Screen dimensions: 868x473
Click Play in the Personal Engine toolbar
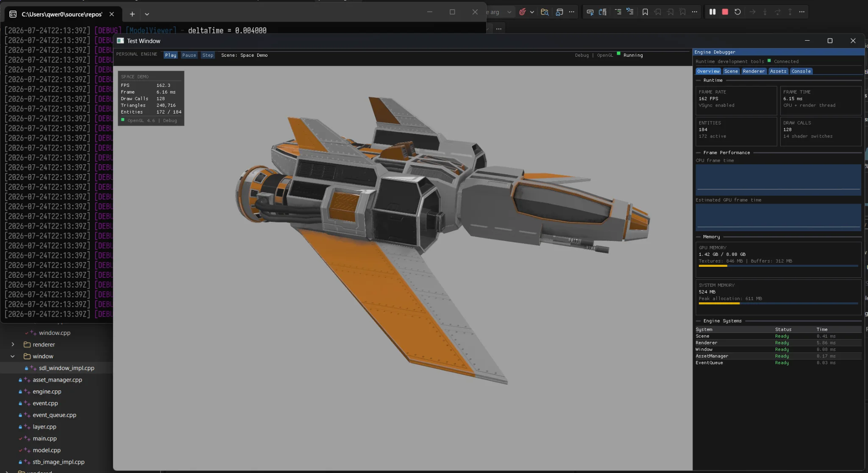[170, 55]
